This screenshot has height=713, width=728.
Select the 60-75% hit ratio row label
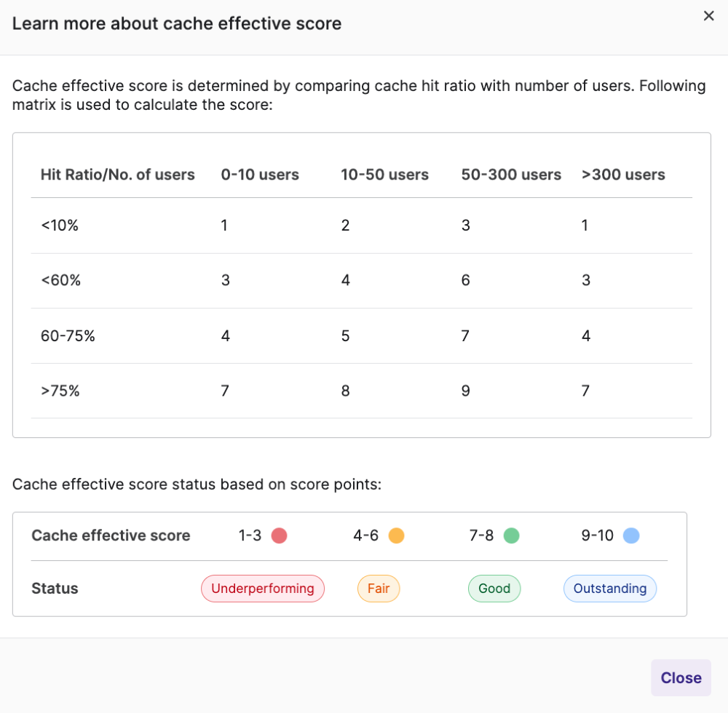click(x=68, y=336)
